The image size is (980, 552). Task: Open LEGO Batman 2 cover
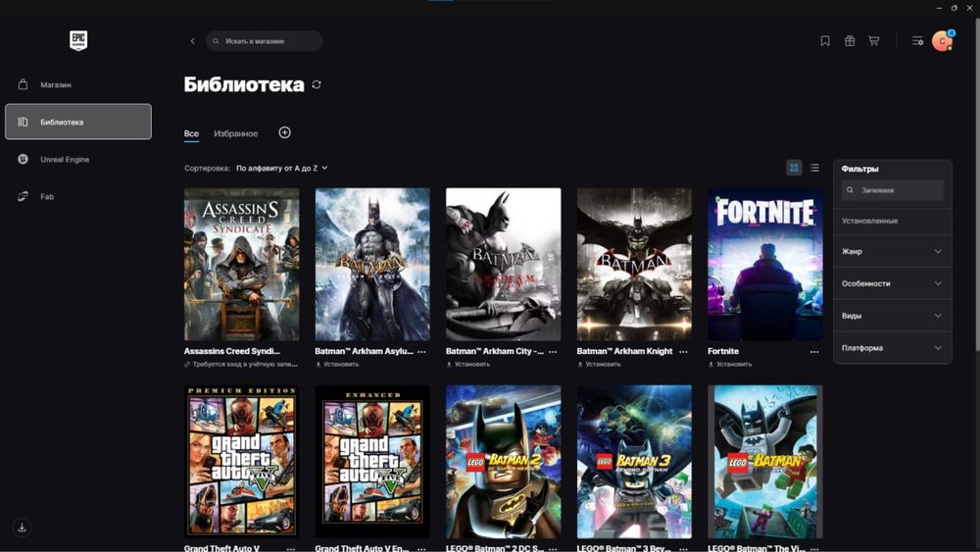pos(503,462)
